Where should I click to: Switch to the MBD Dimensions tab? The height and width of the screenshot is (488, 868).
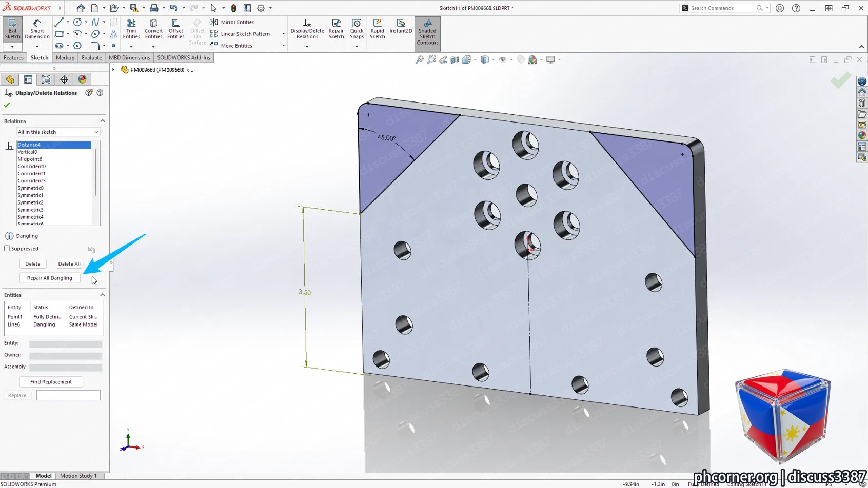(129, 58)
